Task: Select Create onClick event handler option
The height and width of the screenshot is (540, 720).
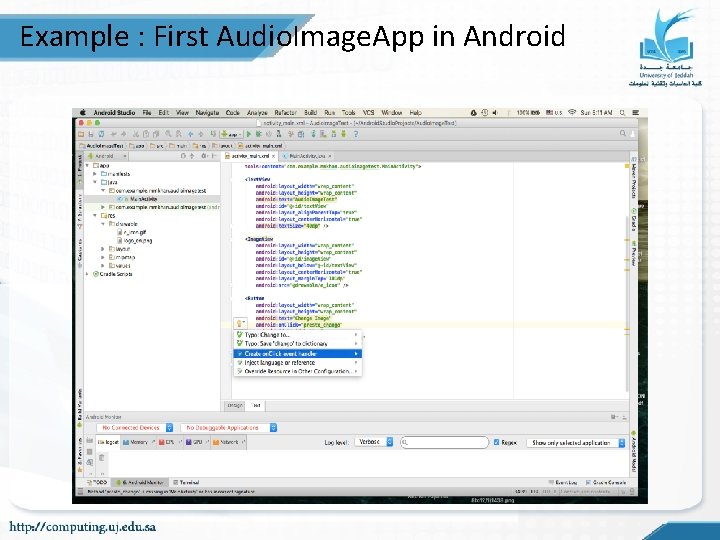Action: click(x=298, y=354)
